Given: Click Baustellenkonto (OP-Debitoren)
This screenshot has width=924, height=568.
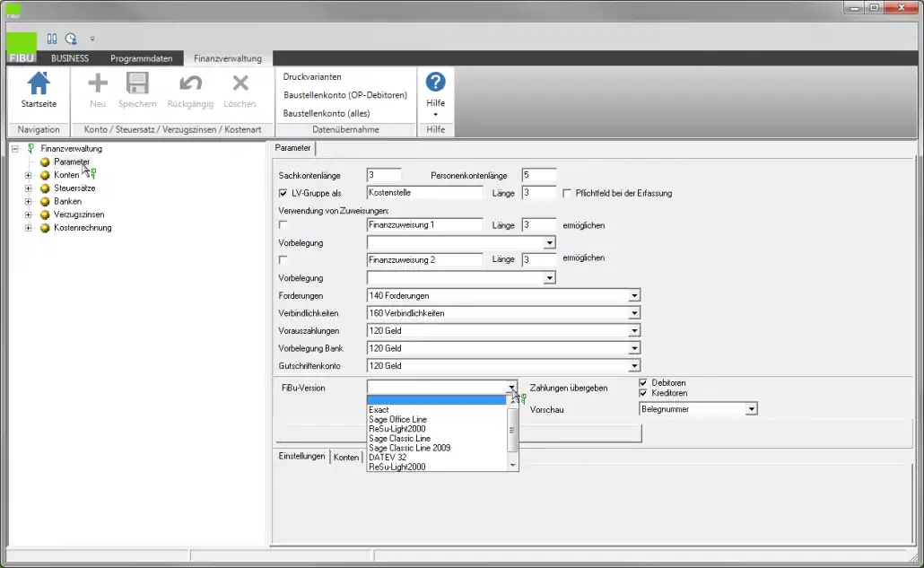Looking at the screenshot, I should [x=345, y=95].
